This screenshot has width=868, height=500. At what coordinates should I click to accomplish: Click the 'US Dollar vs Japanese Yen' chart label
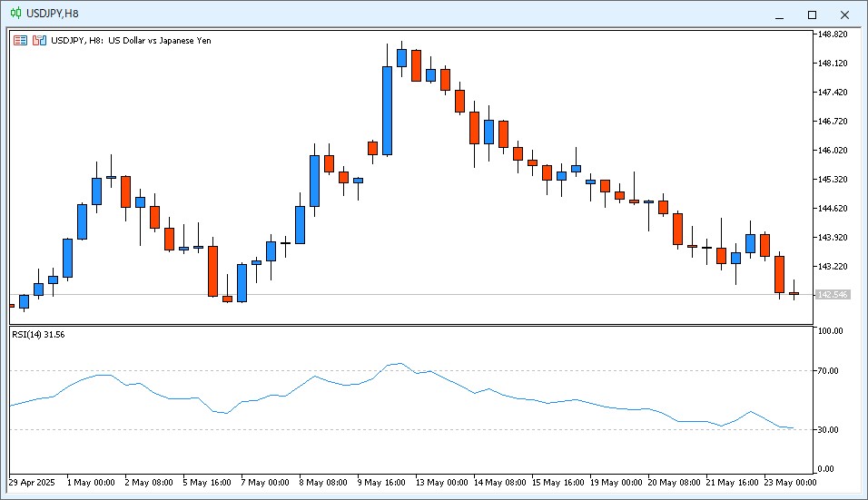click(160, 40)
